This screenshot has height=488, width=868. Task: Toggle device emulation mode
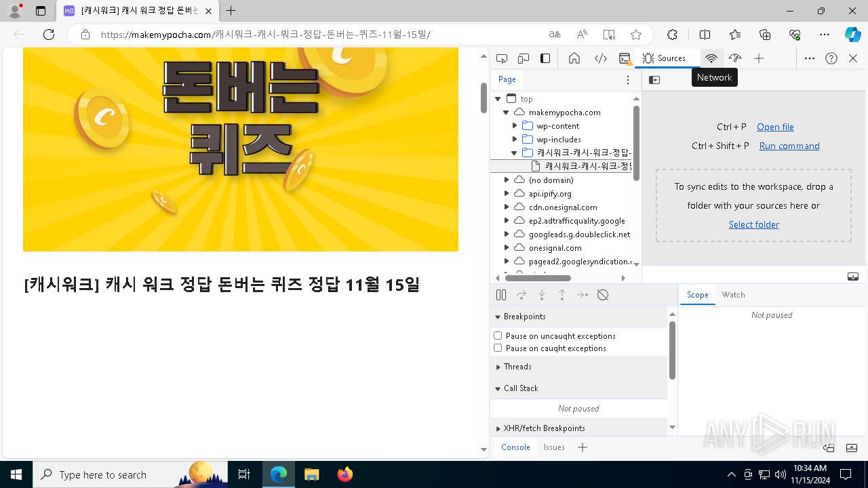click(524, 58)
